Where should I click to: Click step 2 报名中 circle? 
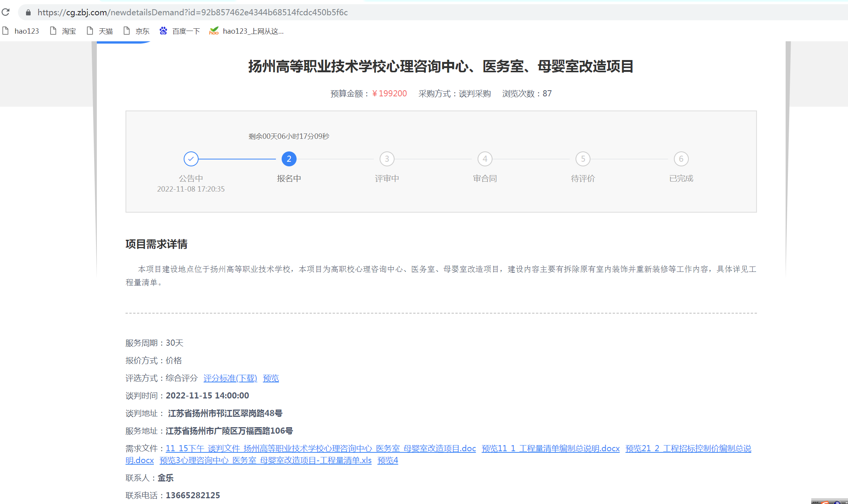pos(289,159)
